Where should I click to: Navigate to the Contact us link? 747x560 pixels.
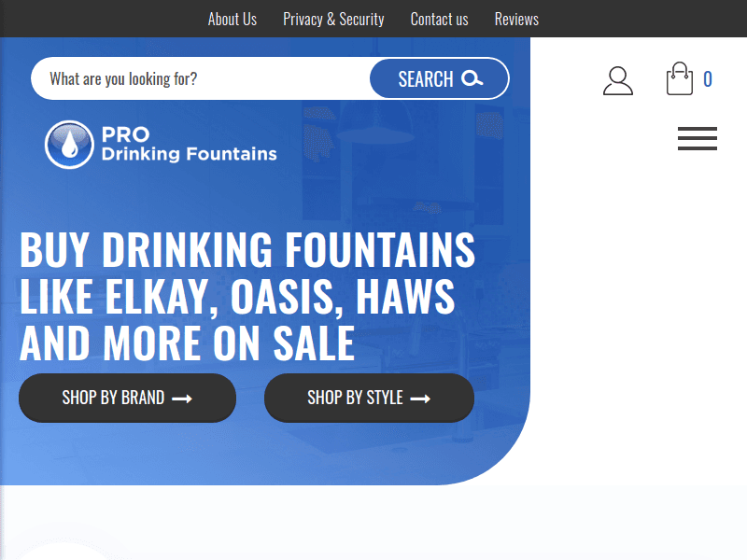point(439,19)
